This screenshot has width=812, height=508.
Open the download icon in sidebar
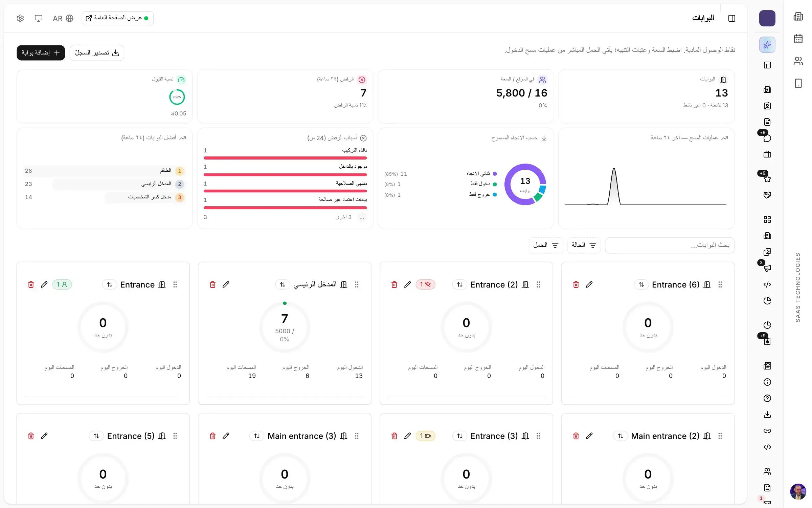(767, 415)
